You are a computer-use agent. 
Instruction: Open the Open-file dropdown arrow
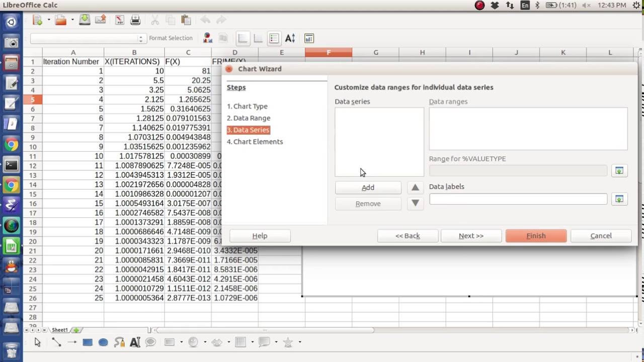point(72,20)
